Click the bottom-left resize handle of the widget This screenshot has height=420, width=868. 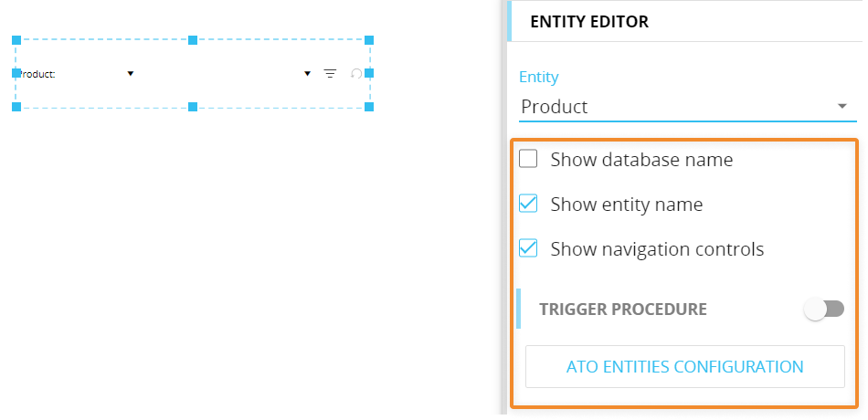[16, 107]
